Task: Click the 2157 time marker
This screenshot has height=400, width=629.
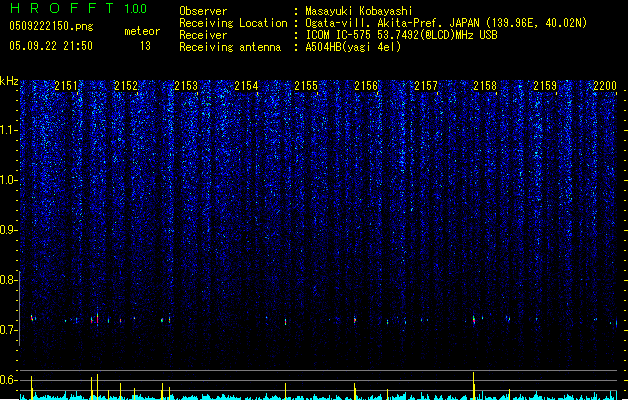Action: point(426,85)
